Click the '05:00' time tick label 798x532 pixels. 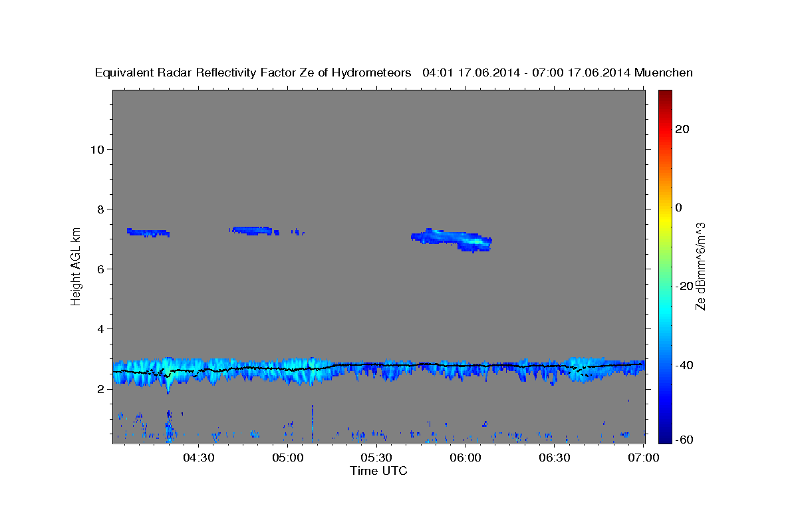288,458
